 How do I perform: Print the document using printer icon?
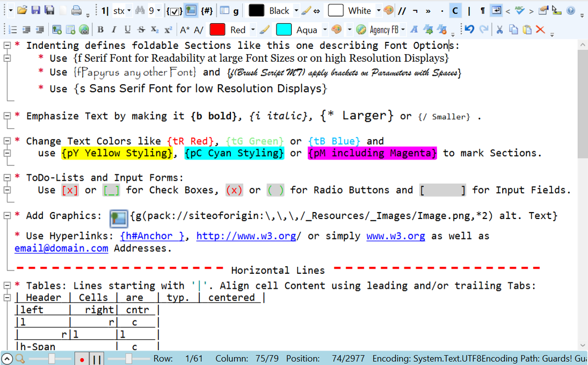pyautogui.click(x=76, y=11)
